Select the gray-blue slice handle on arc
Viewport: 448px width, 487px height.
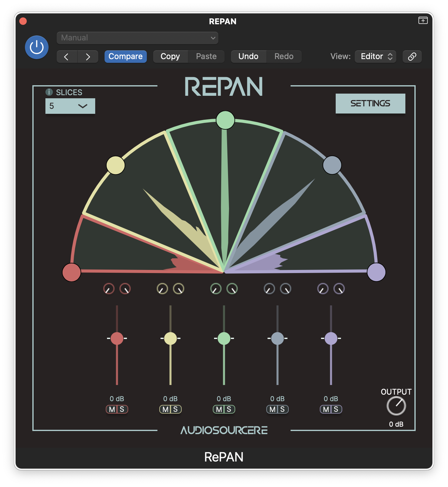click(x=332, y=165)
